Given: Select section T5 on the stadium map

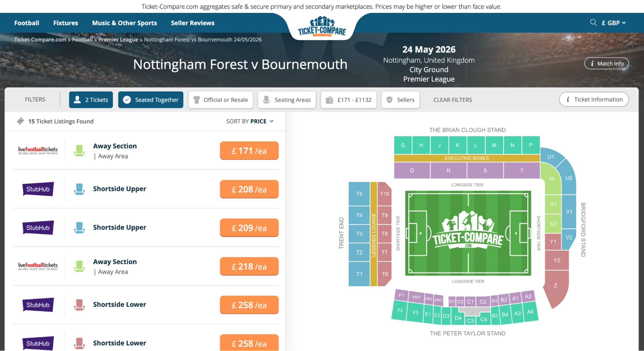Looking at the screenshot, I should [x=359, y=194].
